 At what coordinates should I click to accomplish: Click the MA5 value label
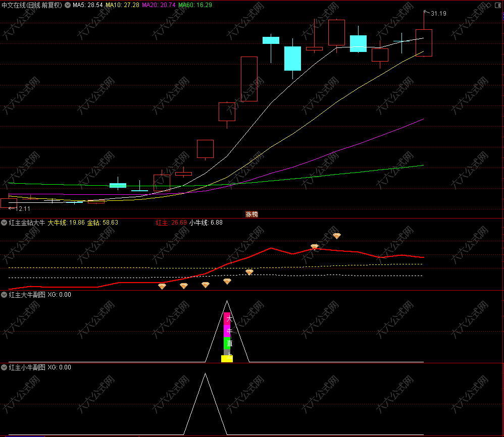(88, 5)
